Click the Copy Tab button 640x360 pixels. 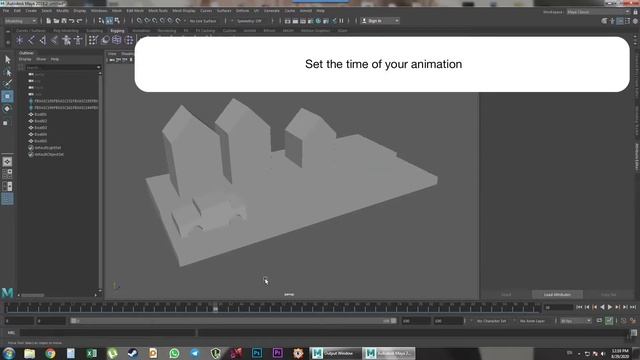pos(608,294)
